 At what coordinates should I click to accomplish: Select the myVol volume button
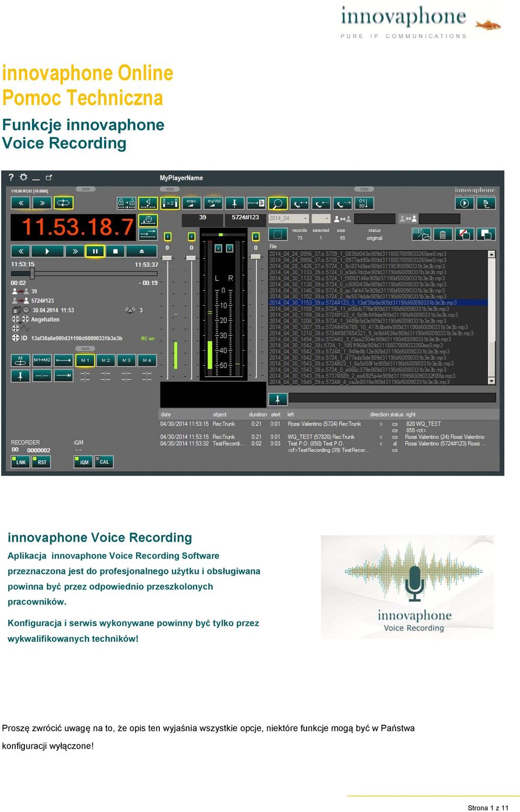(x=213, y=203)
